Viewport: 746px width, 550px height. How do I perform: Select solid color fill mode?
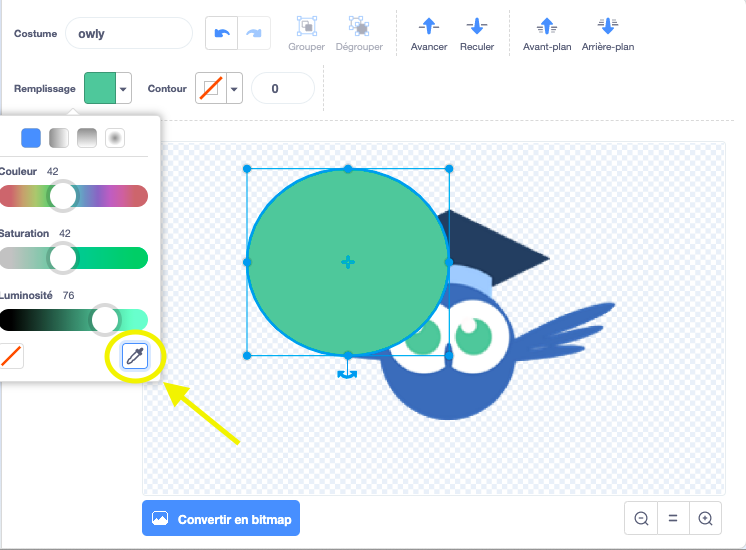pyautogui.click(x=31, y=138)
